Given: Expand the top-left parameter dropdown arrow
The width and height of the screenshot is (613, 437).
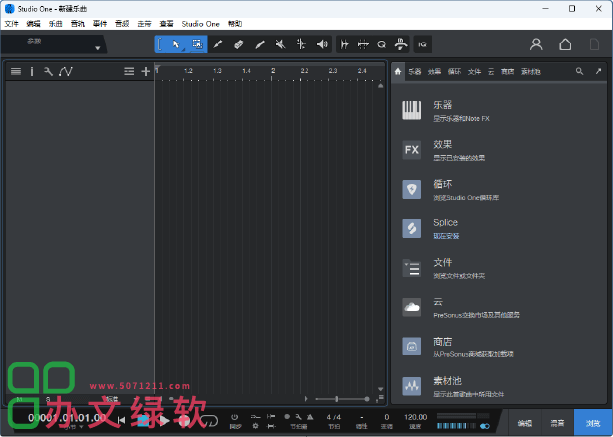Looking at the screenshot, I should pos(97,48).
